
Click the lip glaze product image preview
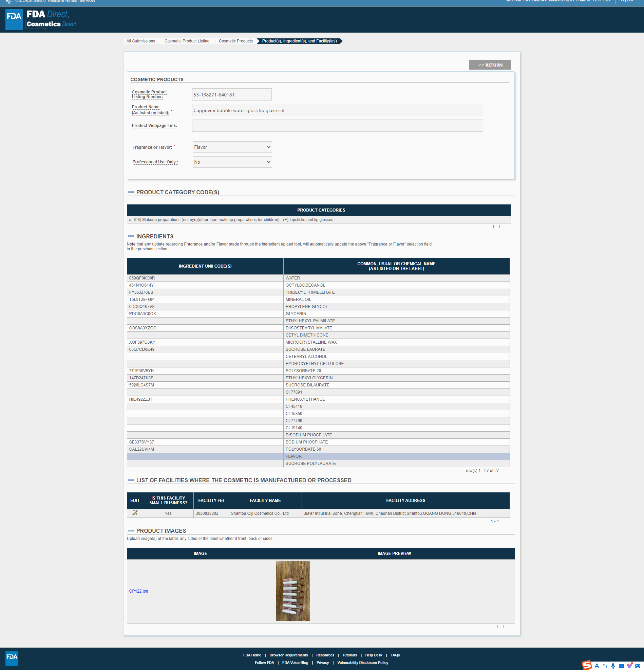(293, 590)
